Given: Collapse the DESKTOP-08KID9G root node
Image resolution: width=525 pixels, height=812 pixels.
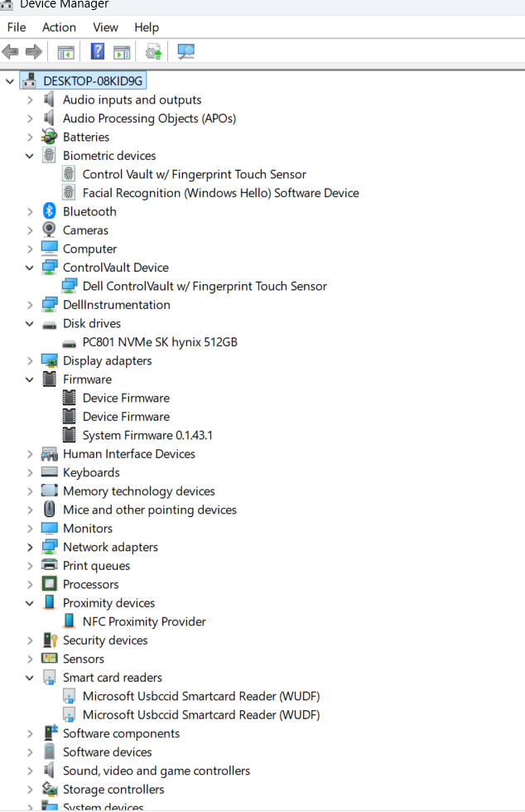Looking at the screenshot, I should click(9, 81).
